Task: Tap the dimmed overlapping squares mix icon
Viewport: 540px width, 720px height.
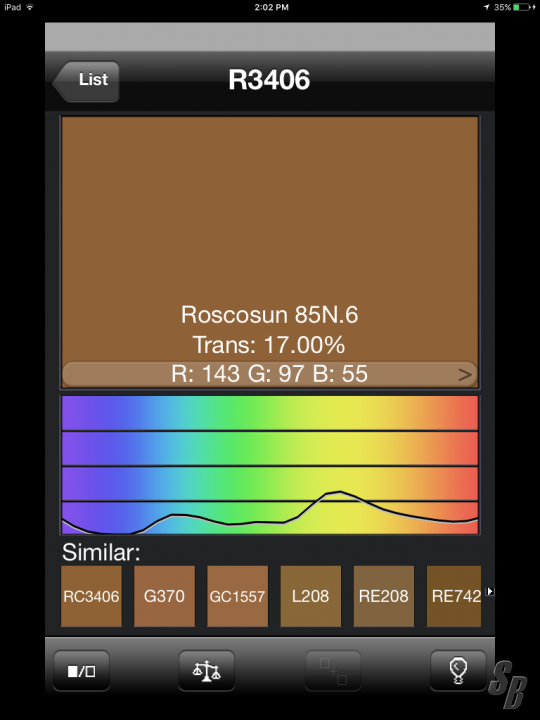Action: (x=333, y=671)
